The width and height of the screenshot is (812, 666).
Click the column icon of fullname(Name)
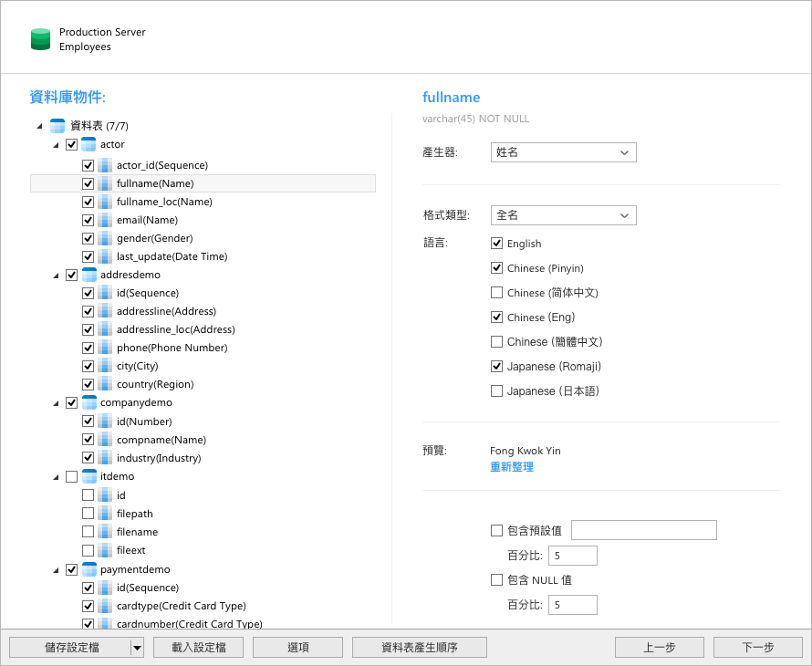tap(105, 184)
